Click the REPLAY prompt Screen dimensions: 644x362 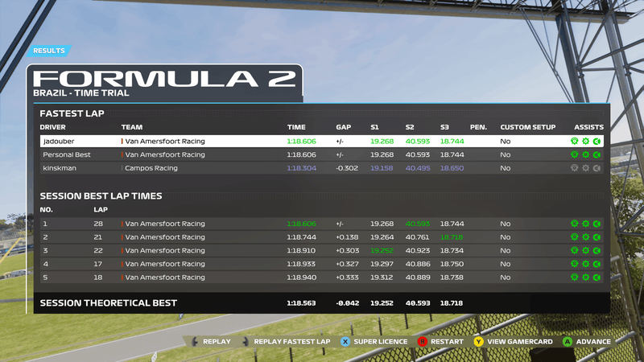[x=211, y=341]
